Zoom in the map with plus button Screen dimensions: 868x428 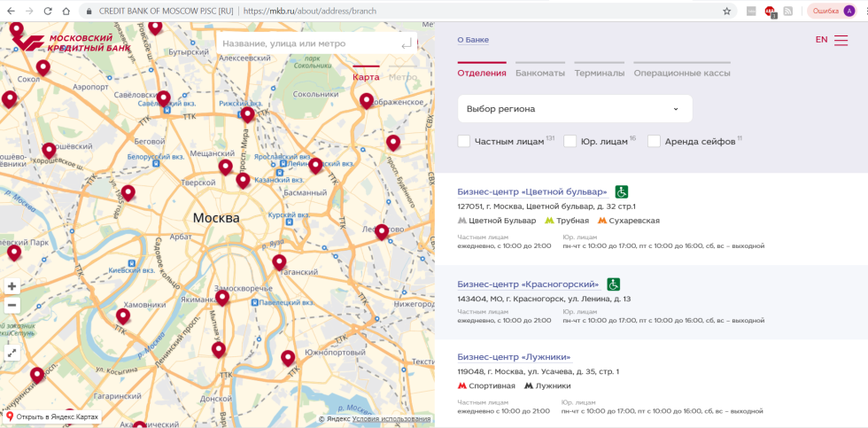[12, 286]
